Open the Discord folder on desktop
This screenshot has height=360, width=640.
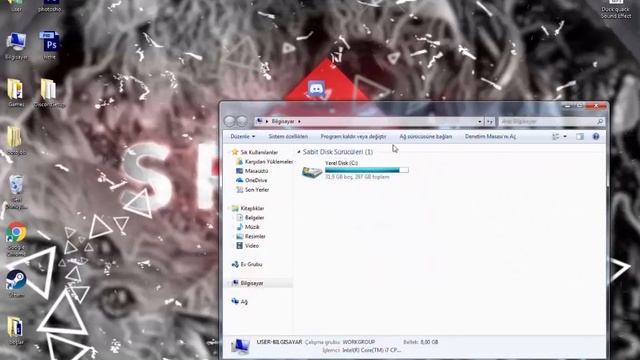click(49, 93)
